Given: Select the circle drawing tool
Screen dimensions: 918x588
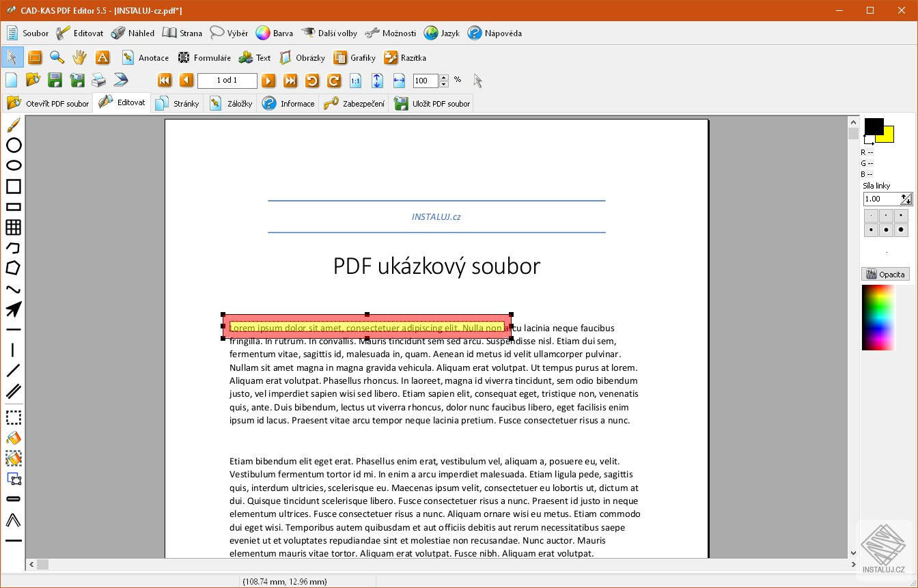Looking at the screenshot, I should point(12,146).
